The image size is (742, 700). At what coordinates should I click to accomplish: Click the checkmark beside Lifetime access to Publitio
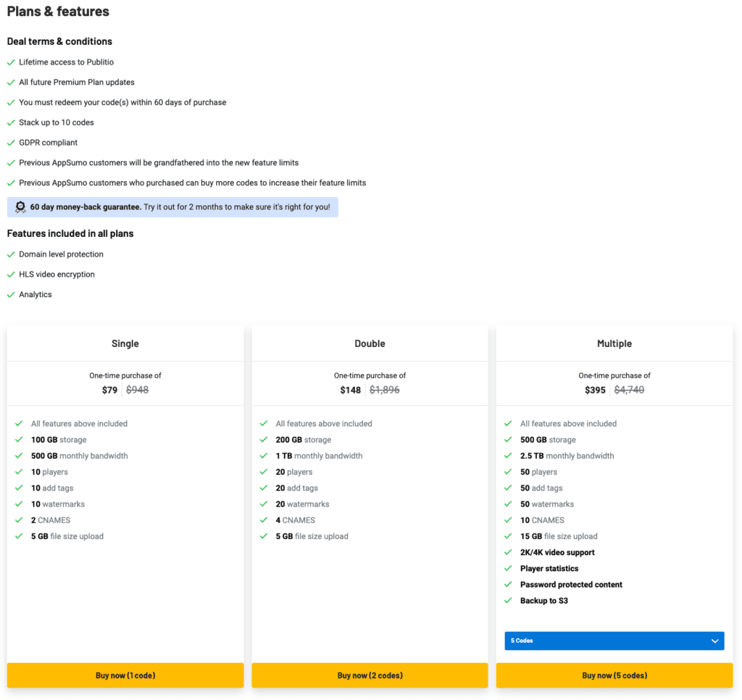pos(11,62)
